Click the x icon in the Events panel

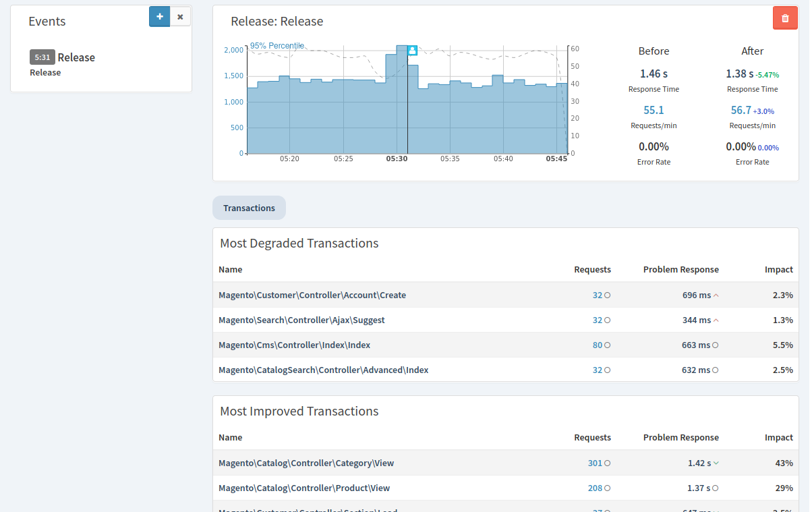(x=180, y=16)
